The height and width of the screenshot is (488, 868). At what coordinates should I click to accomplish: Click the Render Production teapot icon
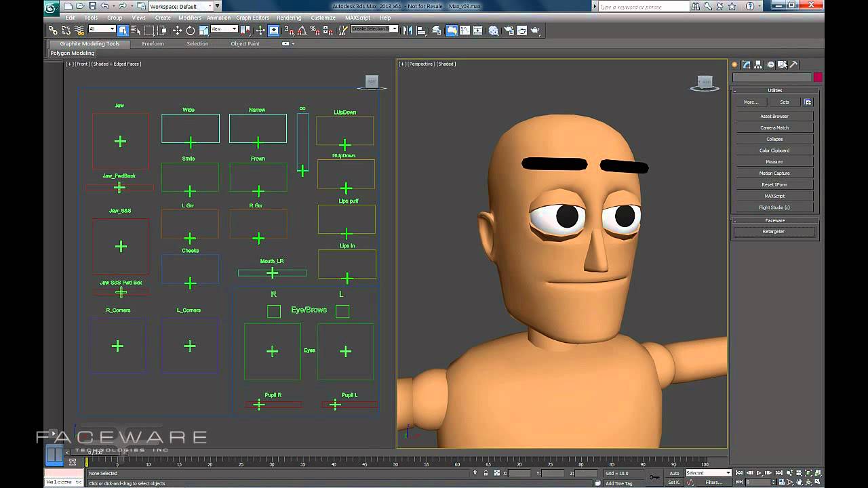click(535, 30)
